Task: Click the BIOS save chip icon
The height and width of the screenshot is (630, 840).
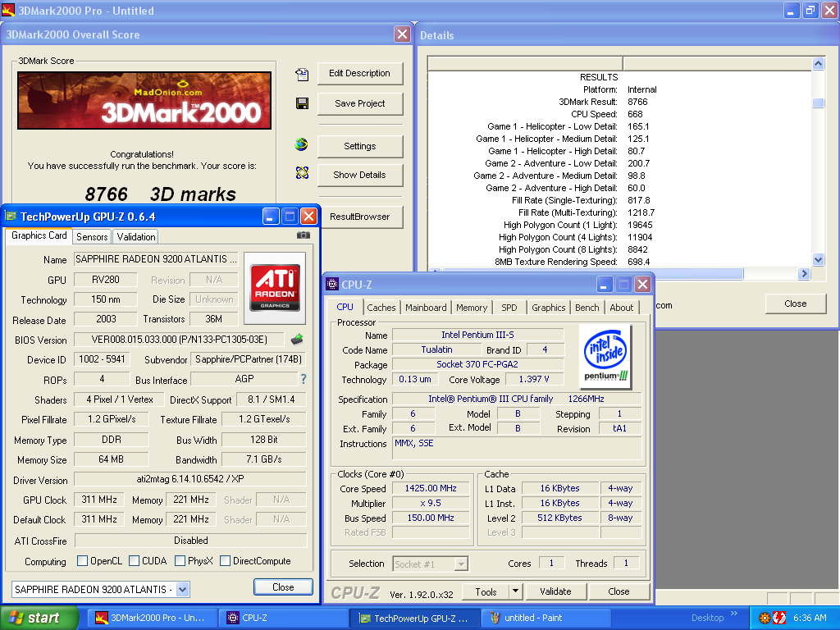Action: [x=297, y=339]
